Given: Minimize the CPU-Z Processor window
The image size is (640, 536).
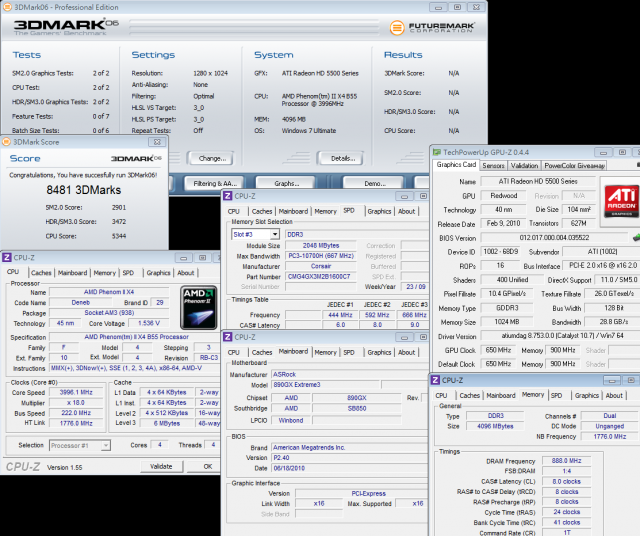Looking at the screenshot, I should coord(184,258).
